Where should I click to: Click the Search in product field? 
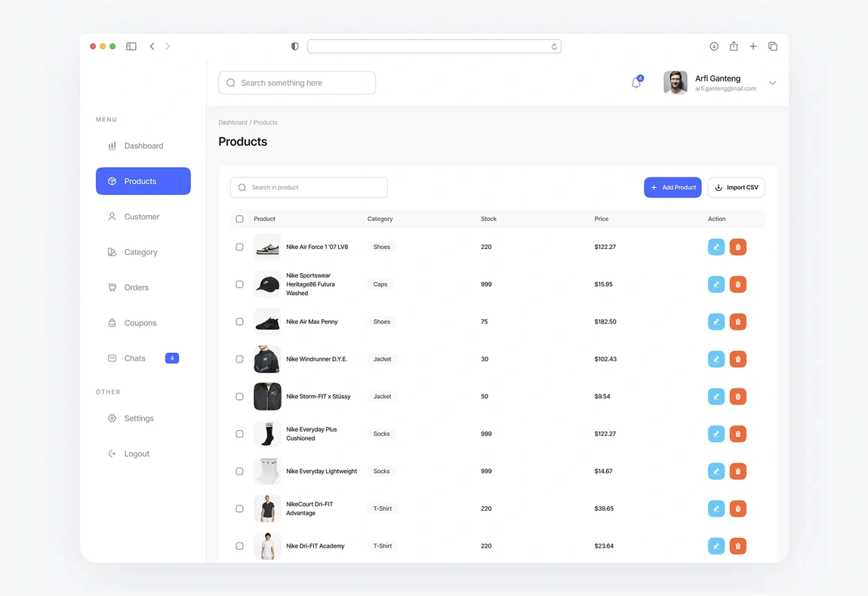[x=309, y=187]
